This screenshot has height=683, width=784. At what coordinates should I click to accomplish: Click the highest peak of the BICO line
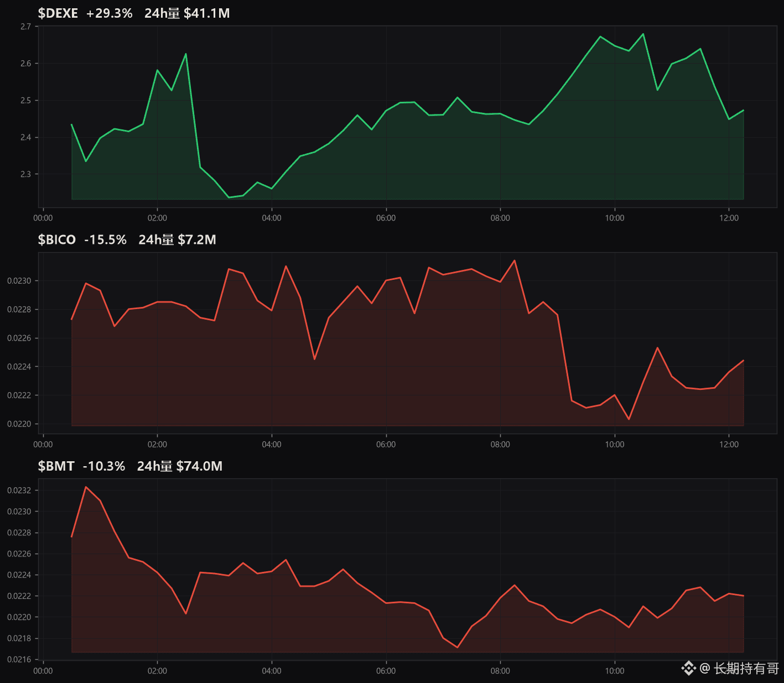click(x=515, y=260)
